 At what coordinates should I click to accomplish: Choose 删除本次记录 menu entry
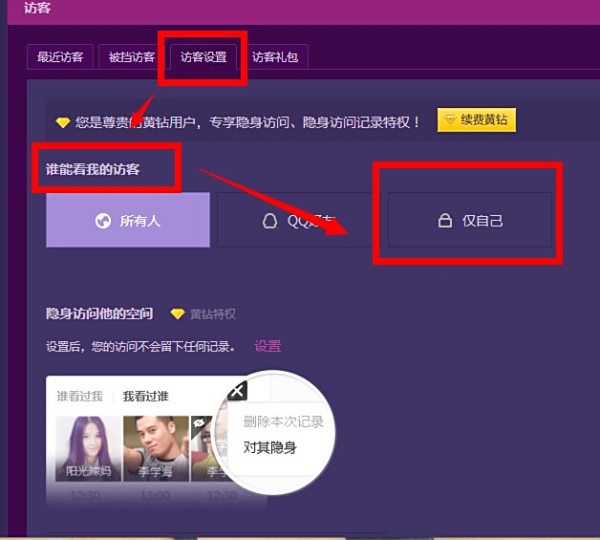283,422
